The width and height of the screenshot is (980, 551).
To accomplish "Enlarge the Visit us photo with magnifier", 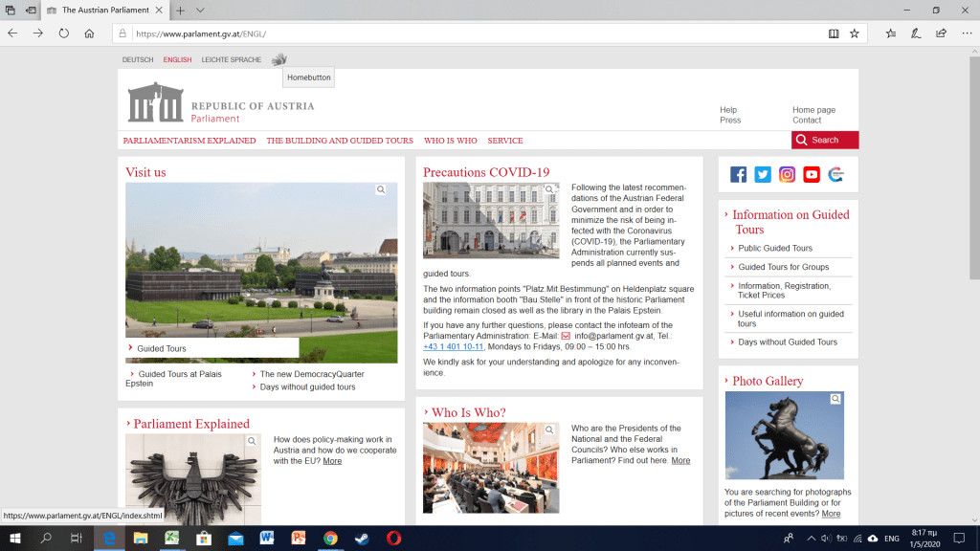I will click(x=381, y=190).
